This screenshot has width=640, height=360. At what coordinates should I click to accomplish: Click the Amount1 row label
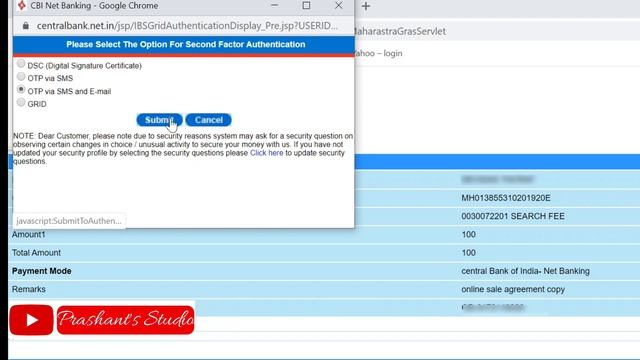(29, 235)
